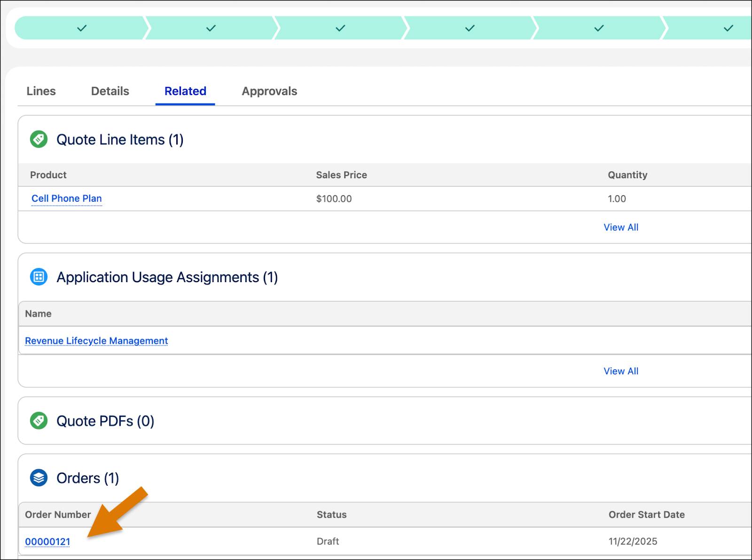
Task: Open the Details tab
Action: (x=110, y=91)
